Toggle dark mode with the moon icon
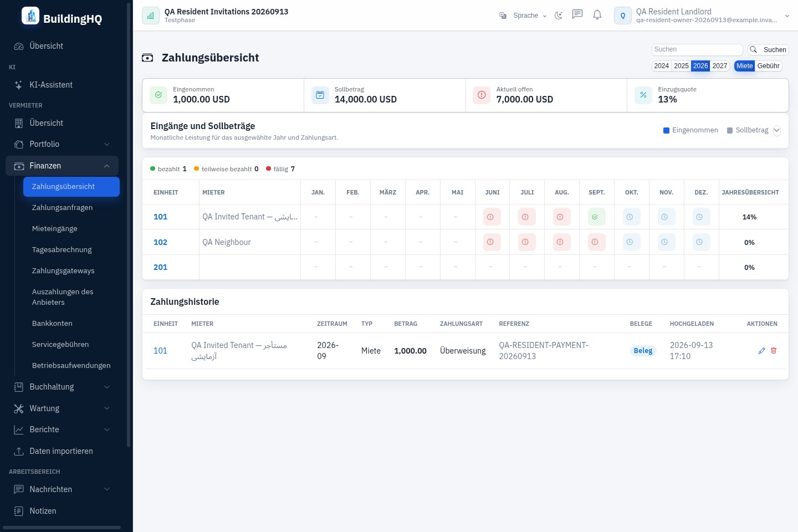The height and width of the screenshot is (532, 798). [x=559, y=16]
